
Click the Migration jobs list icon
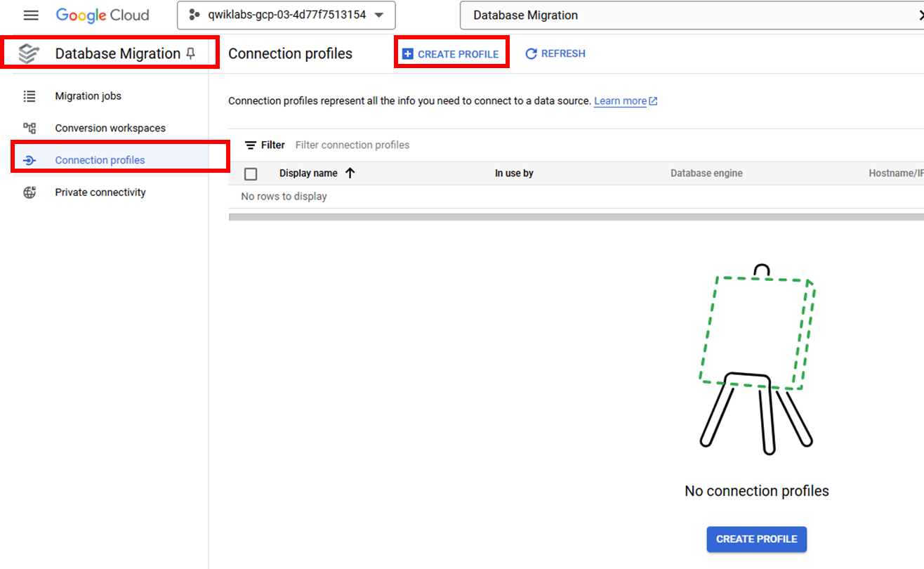click(x=29, y=96)
